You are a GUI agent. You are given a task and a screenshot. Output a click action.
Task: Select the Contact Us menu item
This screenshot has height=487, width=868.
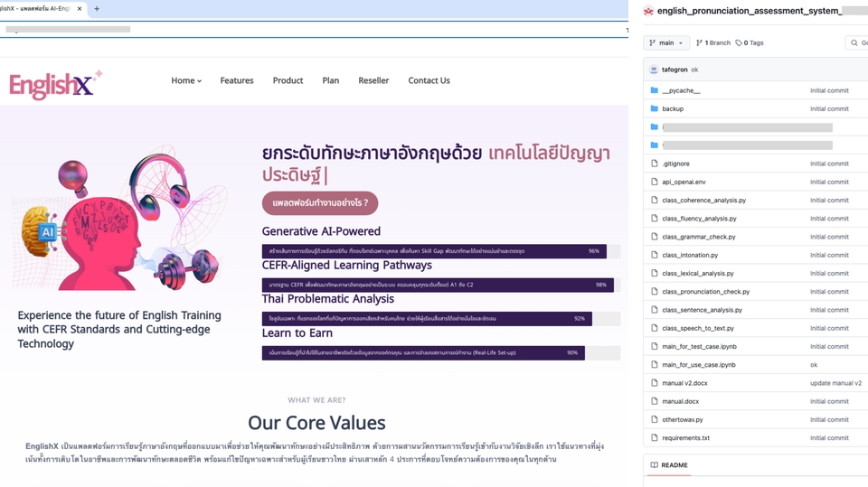[429, 80]
